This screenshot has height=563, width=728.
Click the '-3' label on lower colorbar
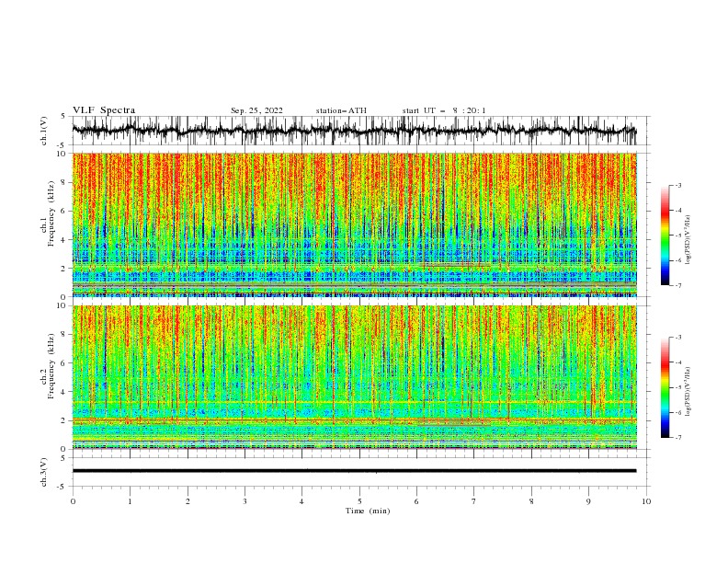(677, 338)
